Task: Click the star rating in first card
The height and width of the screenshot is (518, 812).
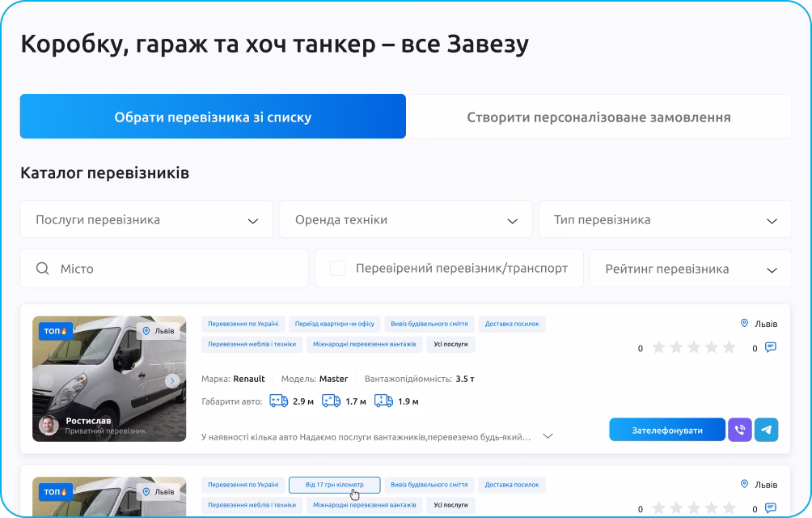Action: (693, 347)
